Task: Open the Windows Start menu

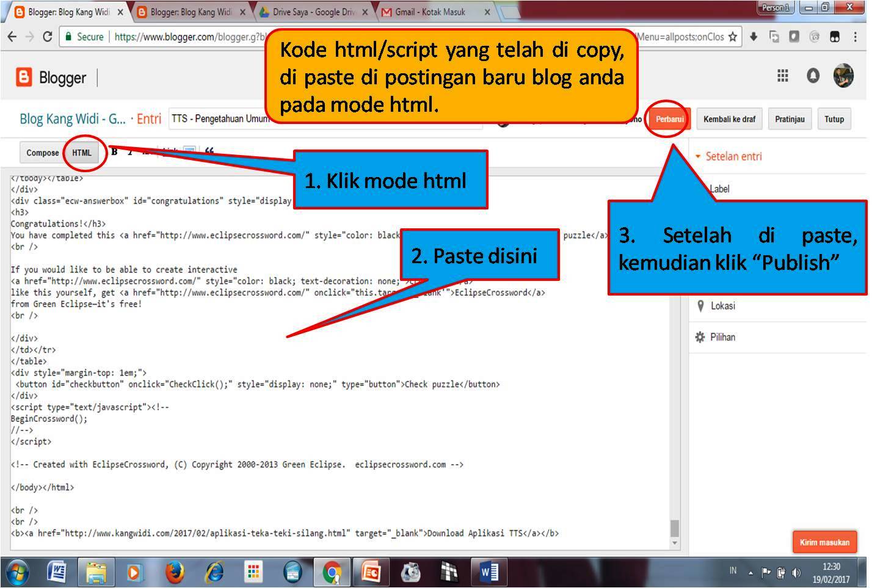Action: tap(17, 573)
